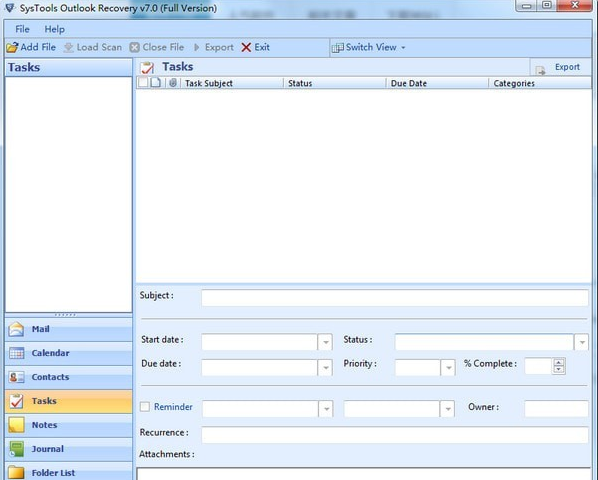Click the yellow Notes icon in the sidebar

[x=16, y=425]
